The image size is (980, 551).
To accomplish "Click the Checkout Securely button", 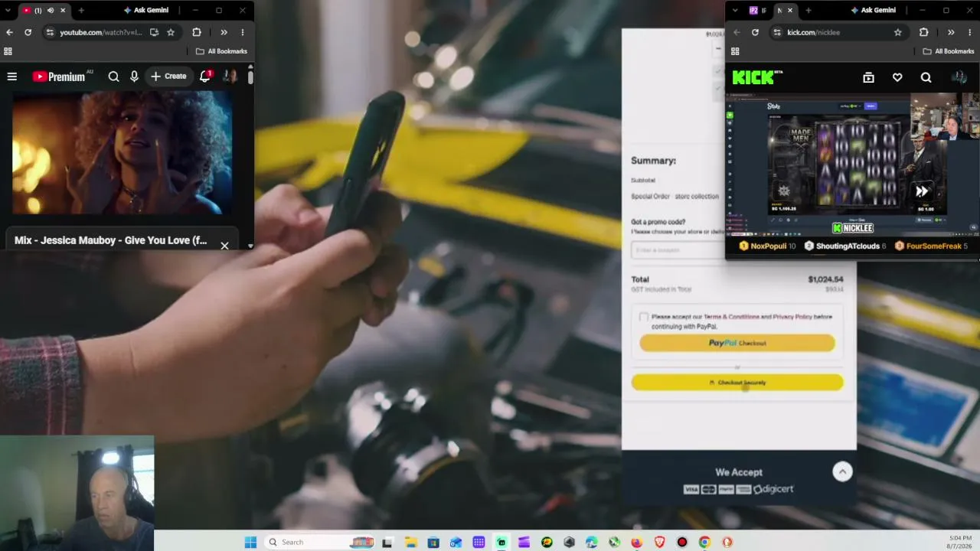I will [737, 383].
